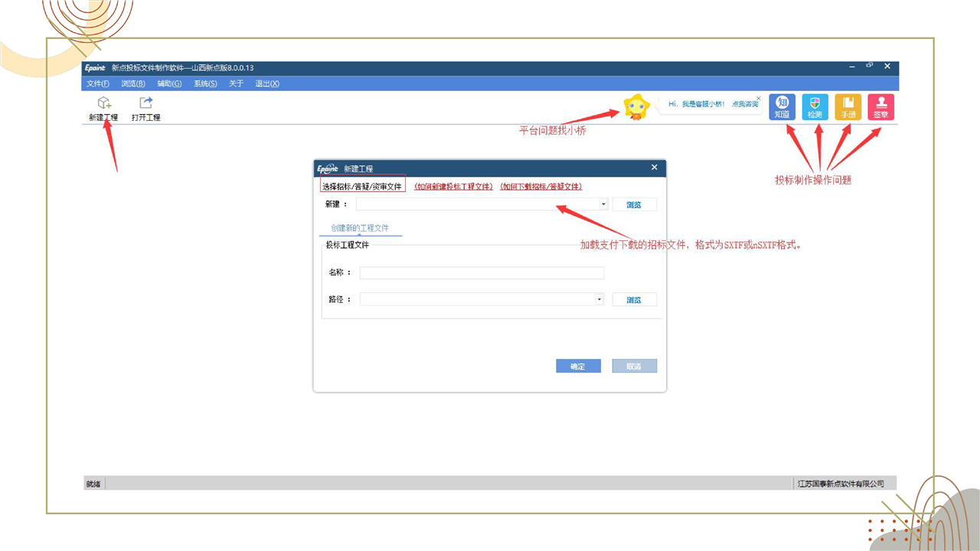This screenshot has width=980, height=551.
Task: Dismiss the 客服小桥 chat bubble with its X
Action: pyautogui.click(x=758, y=98)
